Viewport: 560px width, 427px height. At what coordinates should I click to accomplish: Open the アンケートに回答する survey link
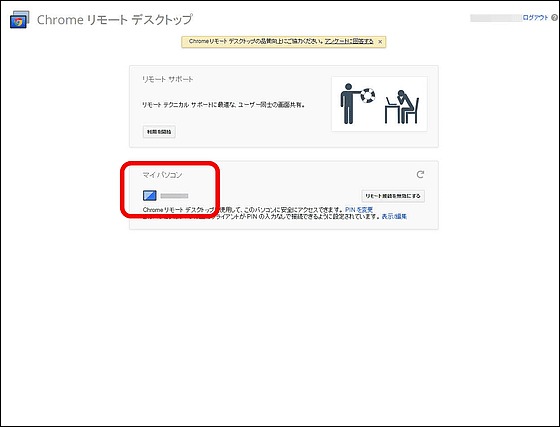pos(349,41)
